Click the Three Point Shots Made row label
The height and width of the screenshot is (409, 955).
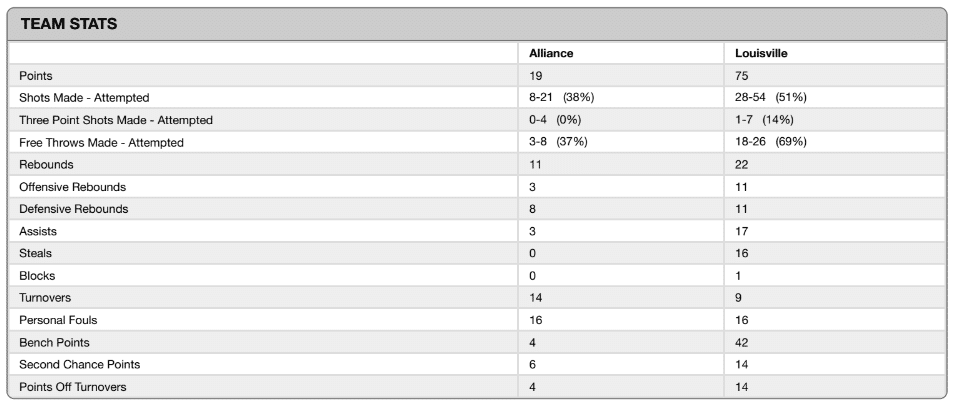pyautogui.click(x=116, y=120)
